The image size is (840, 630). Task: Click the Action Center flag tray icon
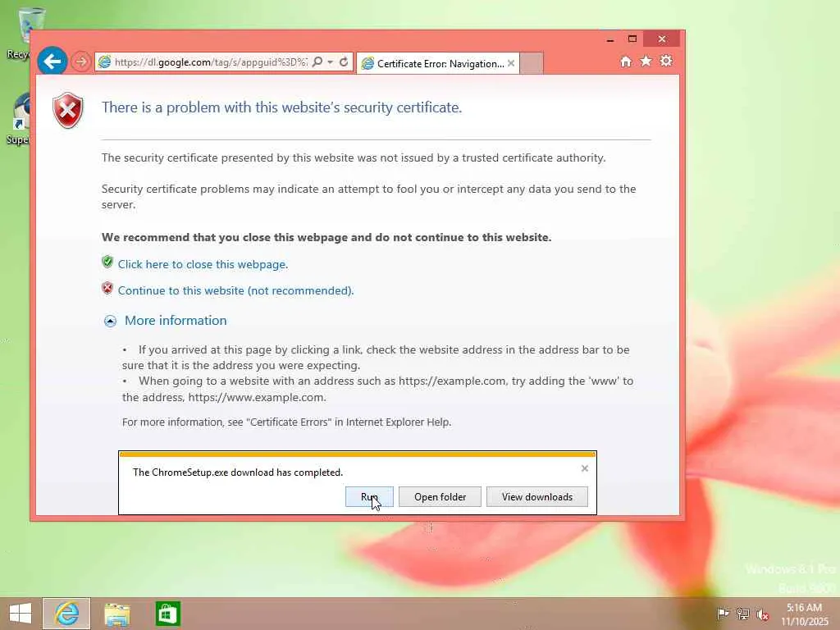pos(722,614)
